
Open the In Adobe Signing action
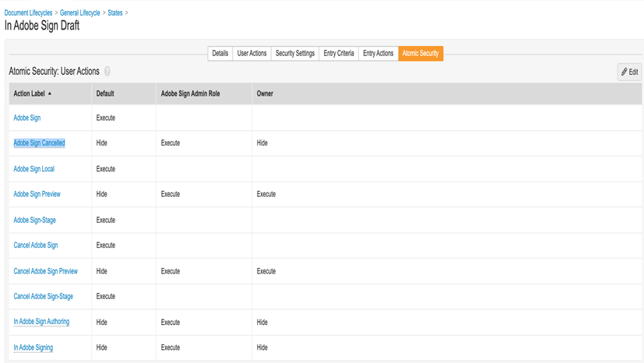click(x=33, y=347)
